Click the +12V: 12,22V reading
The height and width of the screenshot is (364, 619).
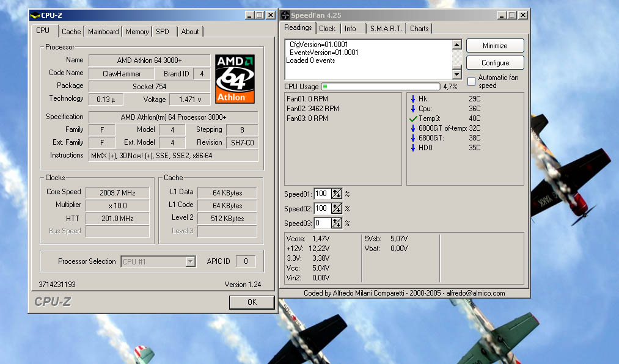[x=308, y=249]
